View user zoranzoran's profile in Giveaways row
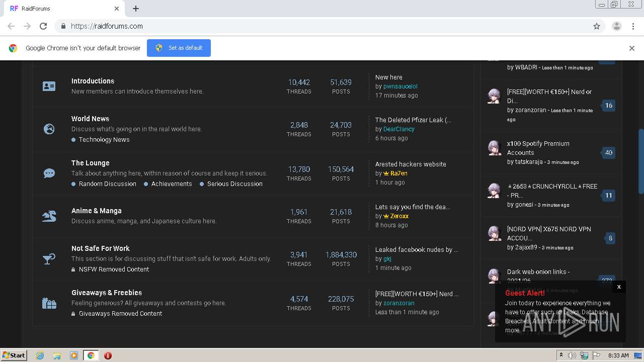Viewport: 644px width, 362px height. pyautogui.click(x=399, y=303)
